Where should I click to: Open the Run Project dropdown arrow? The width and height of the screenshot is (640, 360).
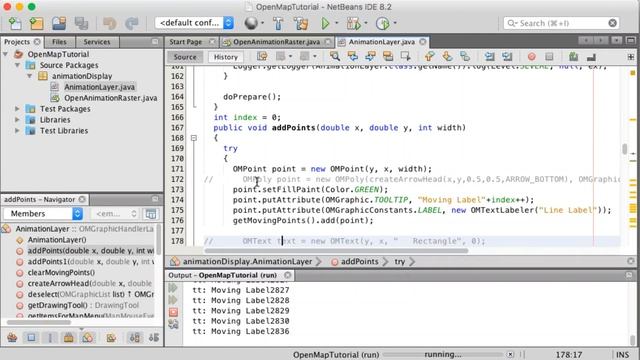[x=337, y=23]
